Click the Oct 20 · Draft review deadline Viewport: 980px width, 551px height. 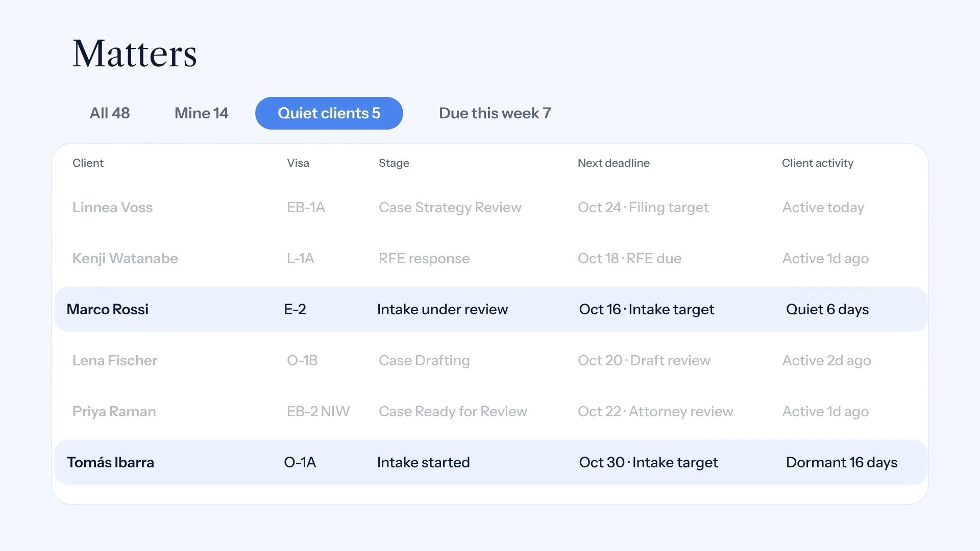(644, 361)
